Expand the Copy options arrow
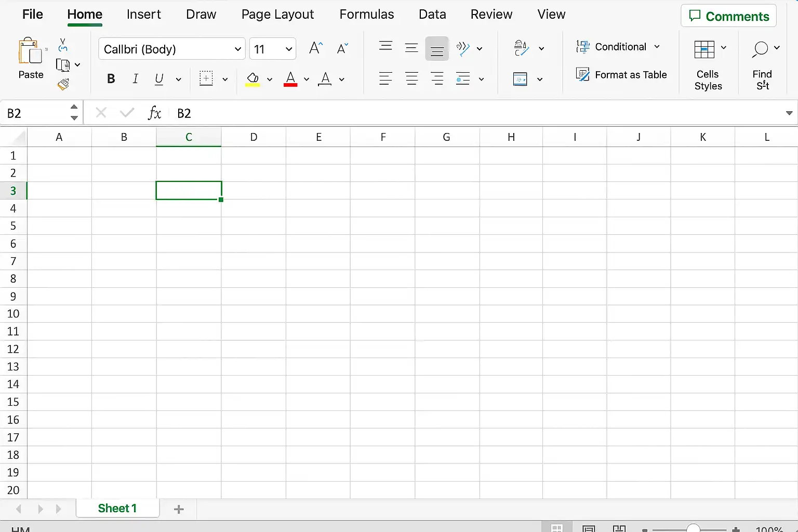Viewport: 798px width, 532px height. (77, 65)
